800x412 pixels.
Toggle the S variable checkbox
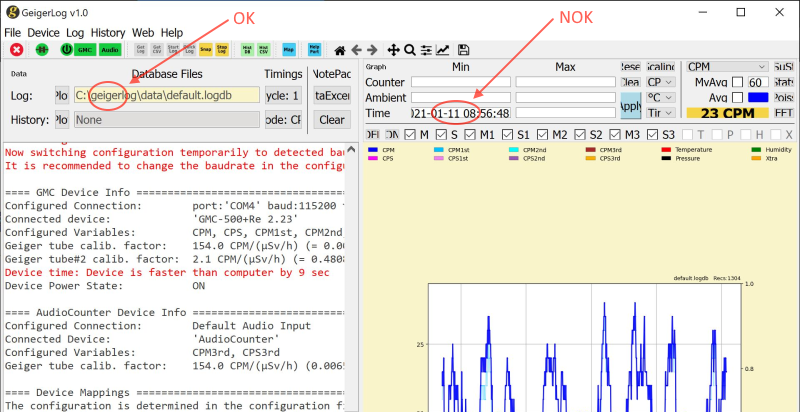point(441,135)
